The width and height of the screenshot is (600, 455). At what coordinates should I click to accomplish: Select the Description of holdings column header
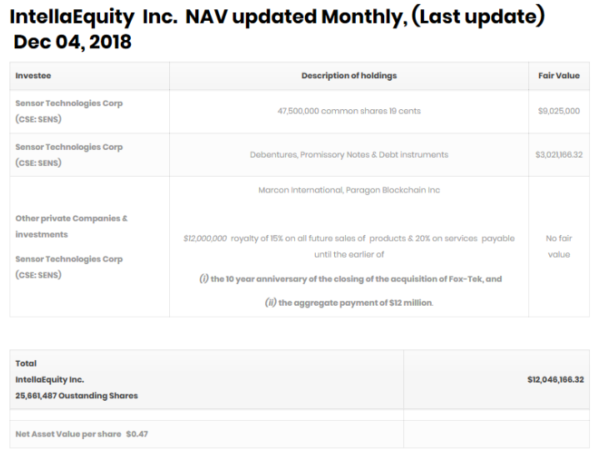tap(348, 77)
